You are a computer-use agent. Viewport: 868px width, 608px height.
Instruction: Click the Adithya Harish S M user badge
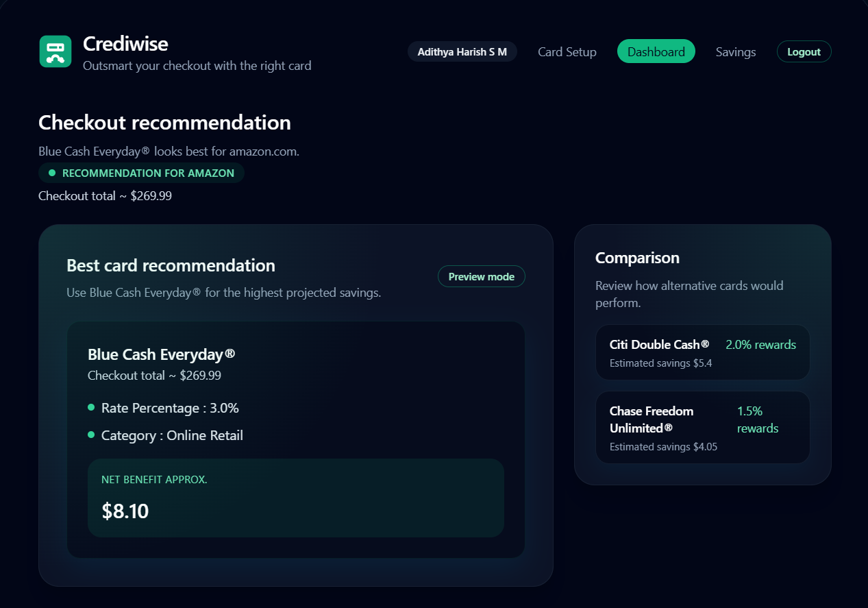tap(462, 51)
